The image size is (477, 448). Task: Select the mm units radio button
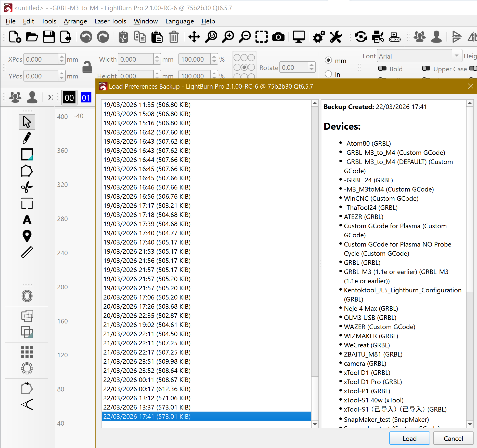coord(328,60)
